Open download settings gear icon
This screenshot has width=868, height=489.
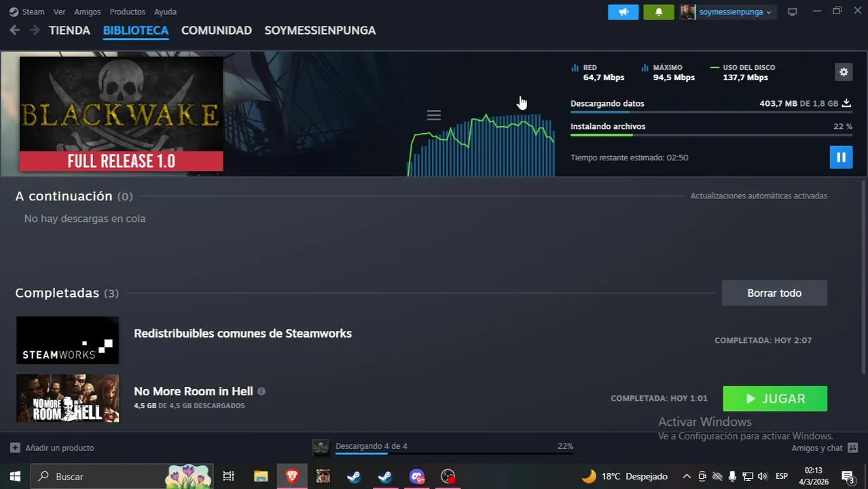coord(844,72)
